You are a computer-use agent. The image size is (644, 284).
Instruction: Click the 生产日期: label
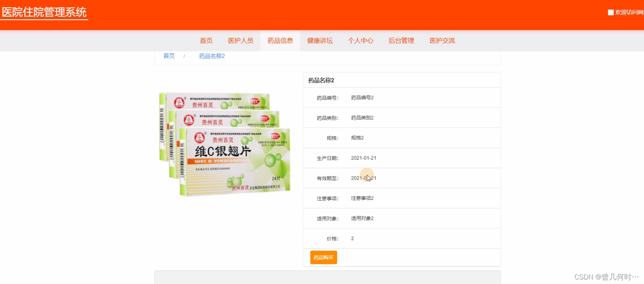(328, 159)
